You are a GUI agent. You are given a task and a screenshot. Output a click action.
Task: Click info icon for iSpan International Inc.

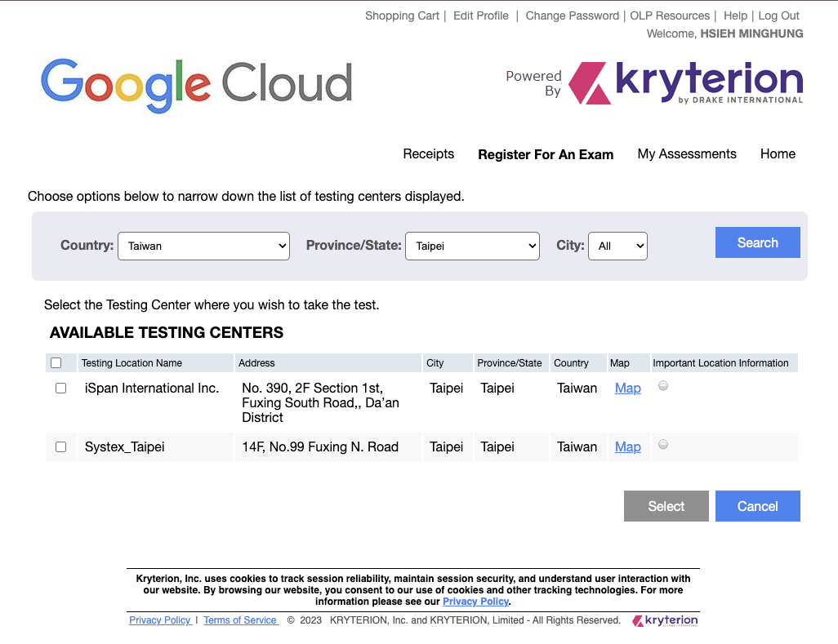pyautogui.click(x=662, y=385)
